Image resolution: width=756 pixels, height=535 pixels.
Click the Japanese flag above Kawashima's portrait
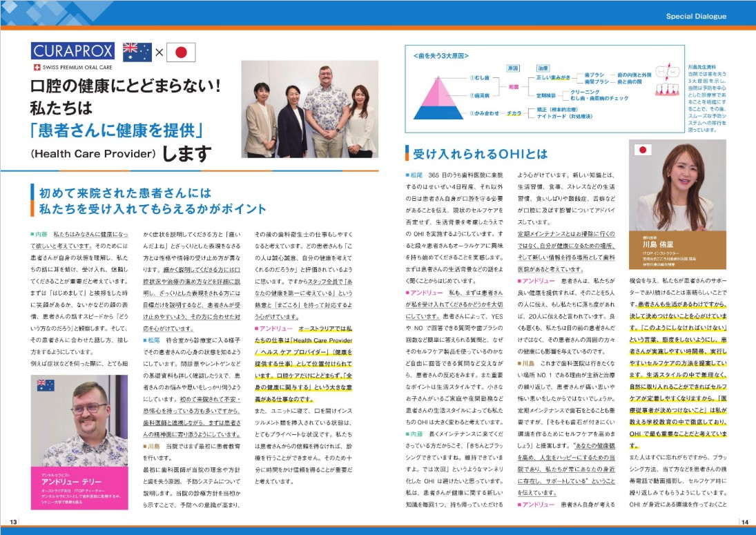(x=643, y=150)
